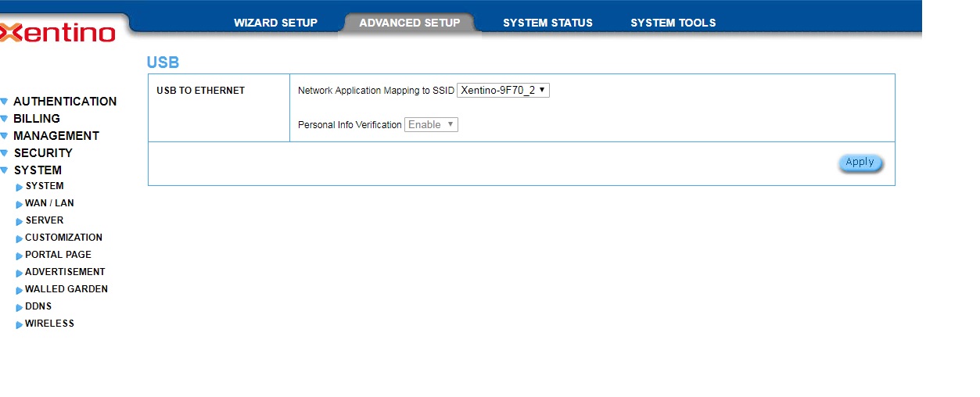Screen dimensions: 980x397
Task: Click the arrow icon beside Walled Garden
Action: click(x=20, y=290)
